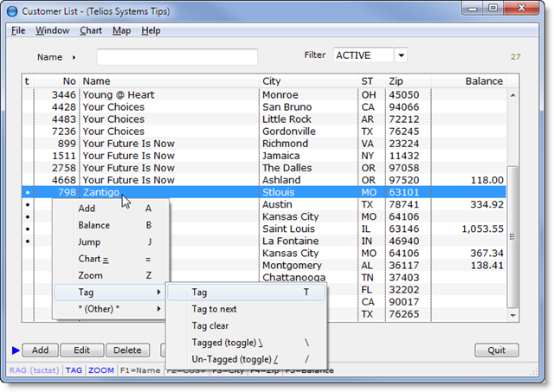Select Tag clear from the submenu
The height and width of the screenshot is (392, 554).
[x=210, y=326]
